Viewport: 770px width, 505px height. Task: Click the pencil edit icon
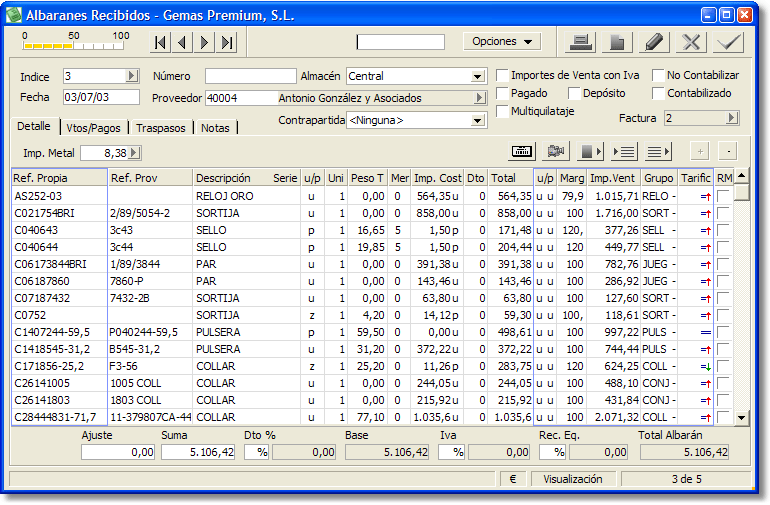click(654, 43)
